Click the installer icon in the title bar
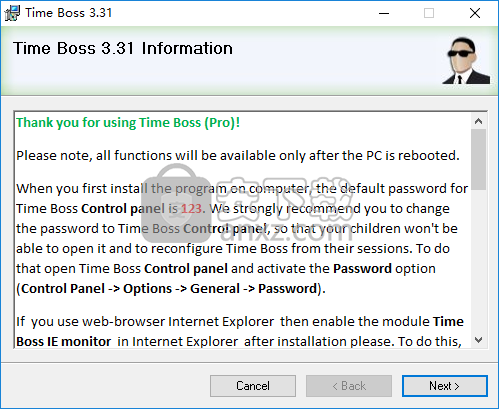The width and height of the screenshot is (499, 409). pyautogui.click(x=12, y=13)
